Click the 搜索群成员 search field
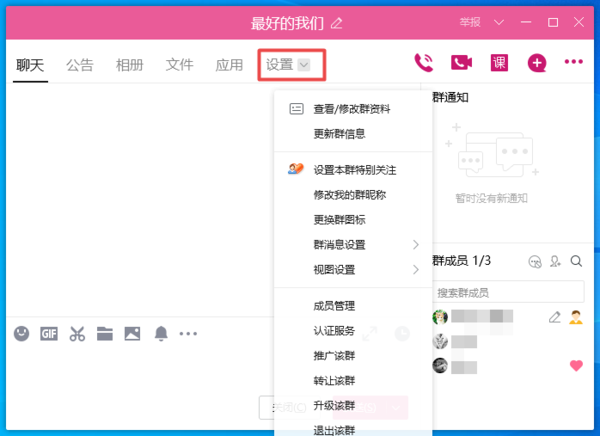 point(509,292)
